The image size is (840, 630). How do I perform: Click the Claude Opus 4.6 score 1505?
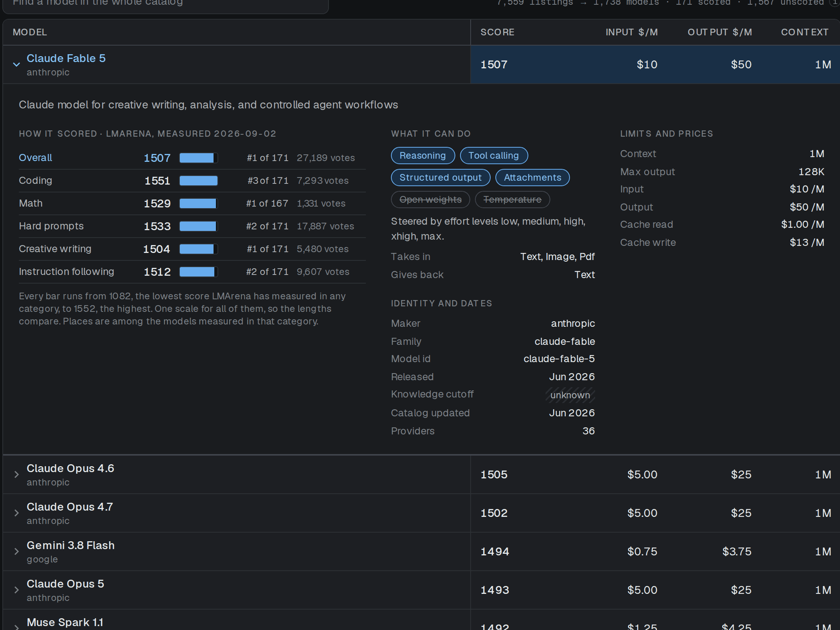(494, 474)
